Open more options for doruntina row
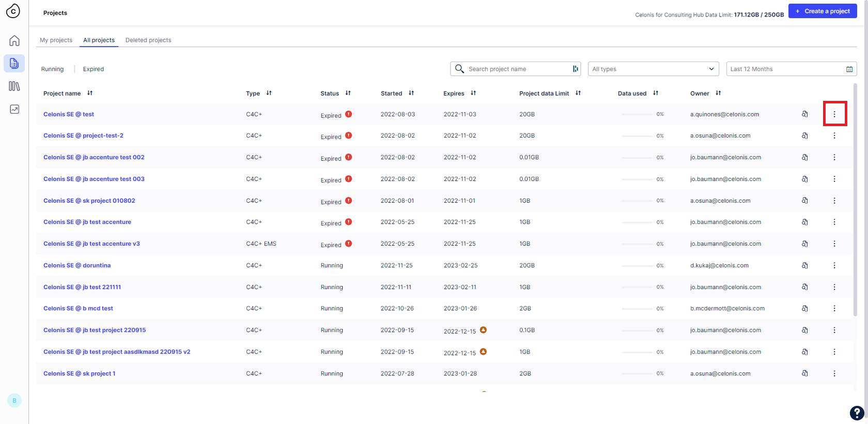The image size is (868, 424). click(x=834, y=265)
